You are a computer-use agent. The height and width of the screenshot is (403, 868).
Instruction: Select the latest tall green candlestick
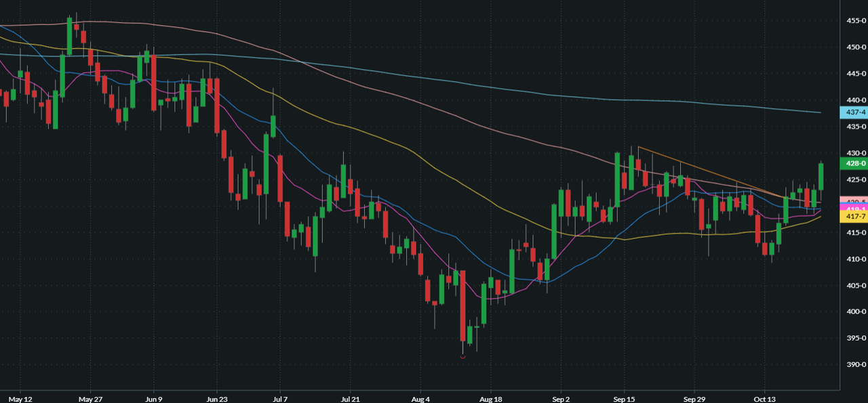tap(821, 177)
